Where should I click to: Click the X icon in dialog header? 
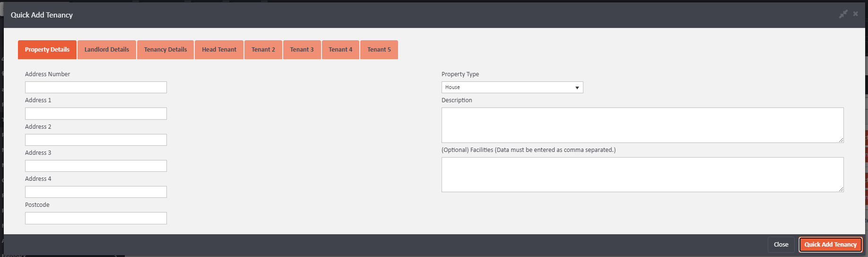point(855,14)
